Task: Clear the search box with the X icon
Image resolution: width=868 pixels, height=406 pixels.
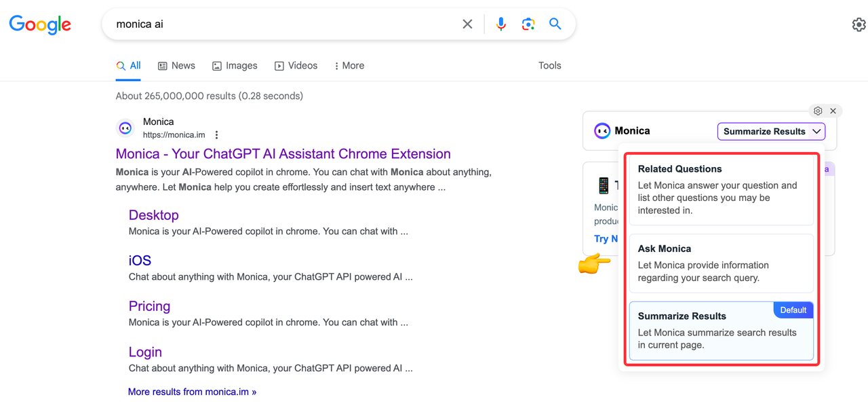Action: coord(467,24)
